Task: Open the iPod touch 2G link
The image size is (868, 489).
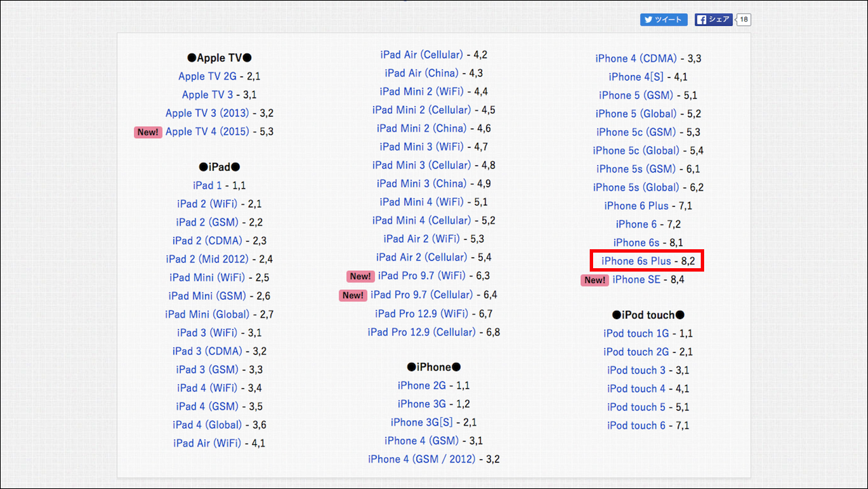Action: pos(636,352)
